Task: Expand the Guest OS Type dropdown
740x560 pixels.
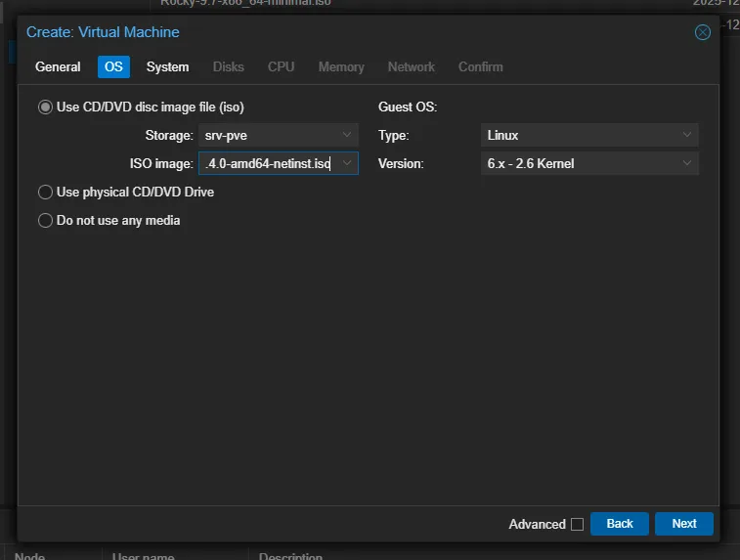Action: tap(687, 135)
